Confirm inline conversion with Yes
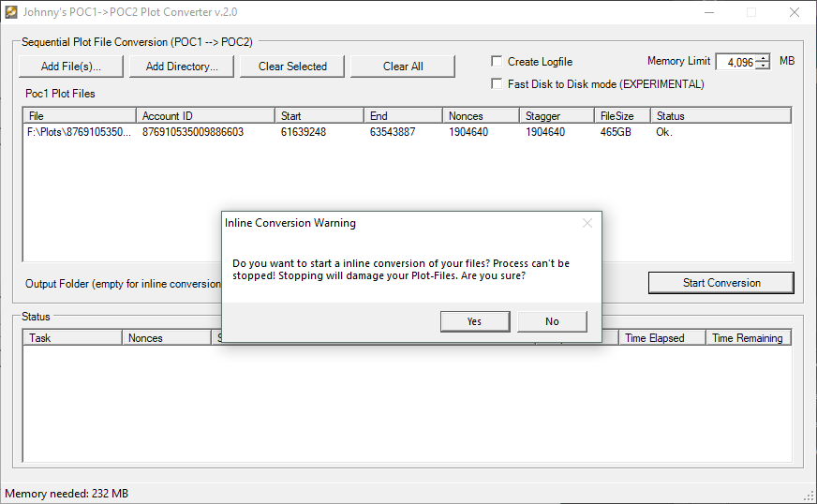This screenshot has height=504, width=817. coord(474,321)
